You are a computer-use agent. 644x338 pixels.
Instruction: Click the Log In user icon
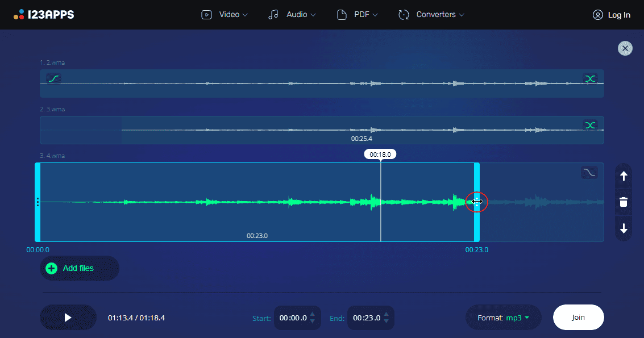(597, 15)
